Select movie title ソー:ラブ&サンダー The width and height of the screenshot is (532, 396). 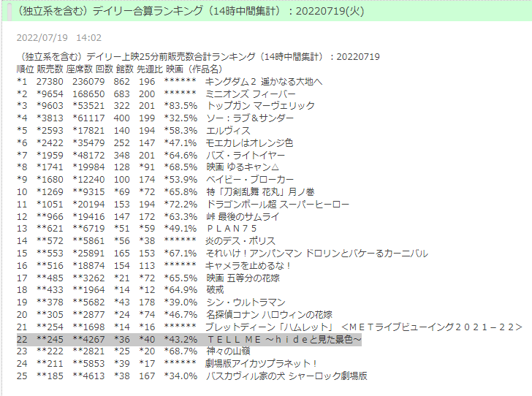pos(250,118)
